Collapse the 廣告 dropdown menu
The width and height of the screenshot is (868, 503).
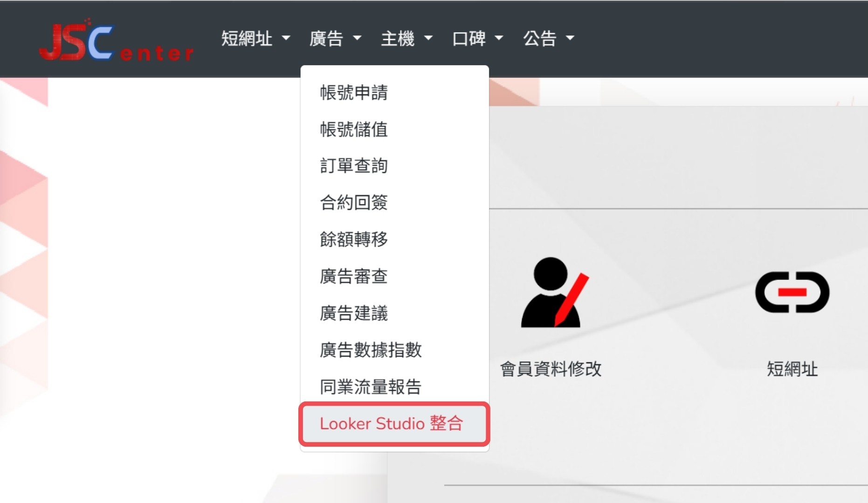(x=335, y=39)
